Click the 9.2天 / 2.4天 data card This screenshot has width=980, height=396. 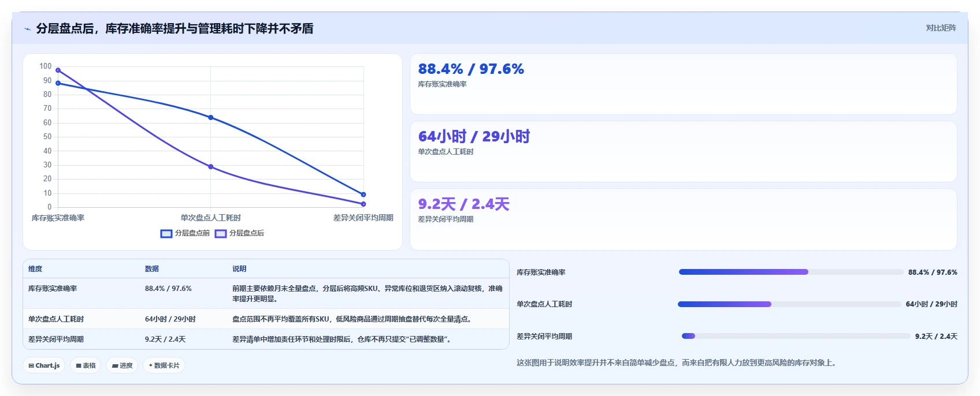684,219
